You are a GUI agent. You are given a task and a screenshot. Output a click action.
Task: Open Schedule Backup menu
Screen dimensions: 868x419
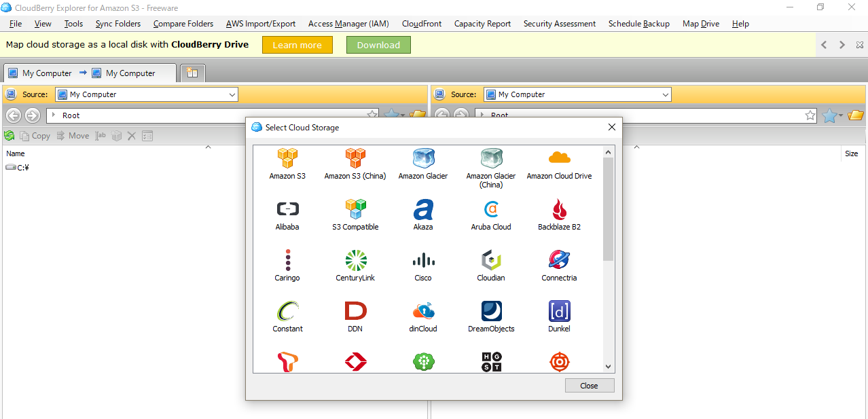[x=639, y=23]
